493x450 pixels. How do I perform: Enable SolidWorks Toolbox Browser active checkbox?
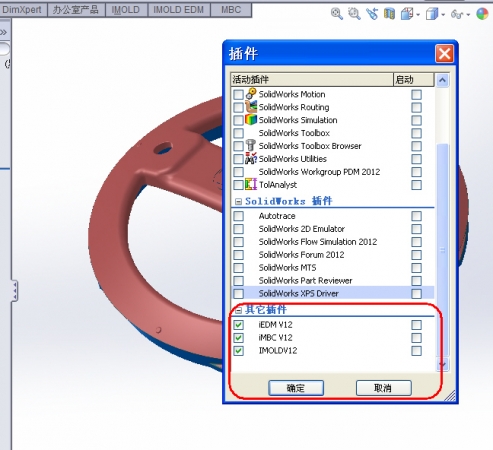238,146
